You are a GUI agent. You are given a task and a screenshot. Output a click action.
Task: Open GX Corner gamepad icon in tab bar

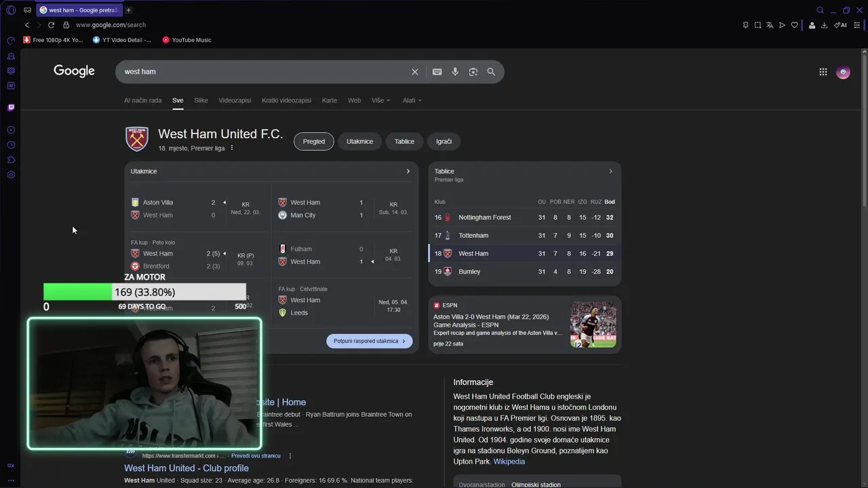click(x=27, y=10)
